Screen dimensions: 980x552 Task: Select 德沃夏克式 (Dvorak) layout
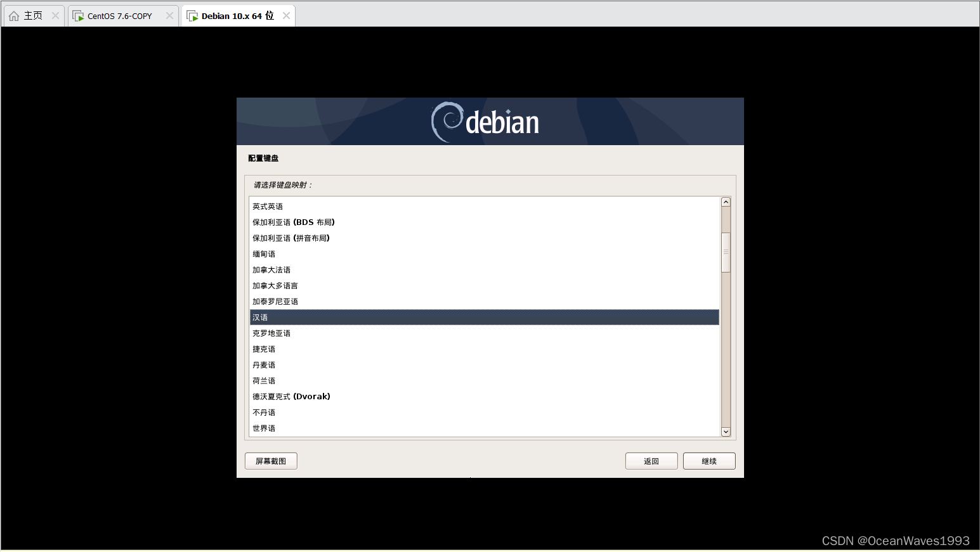(485, 397)
